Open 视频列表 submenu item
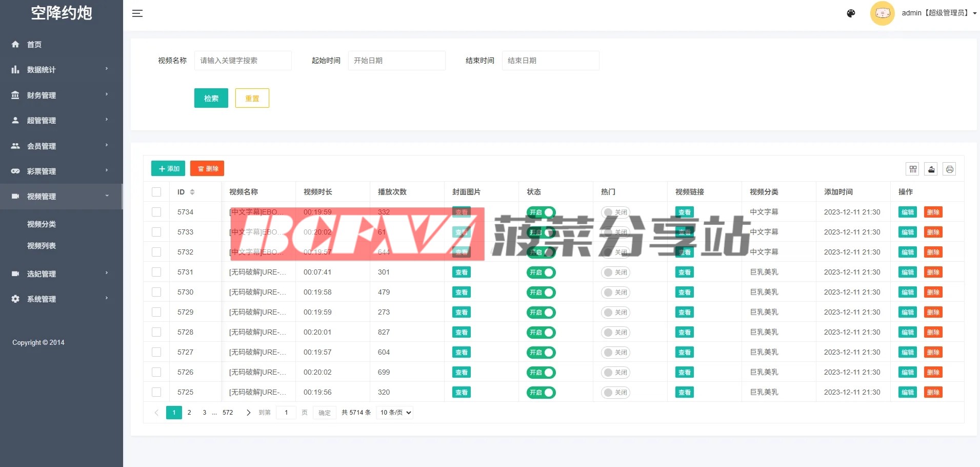 click(x=42, y=246)
